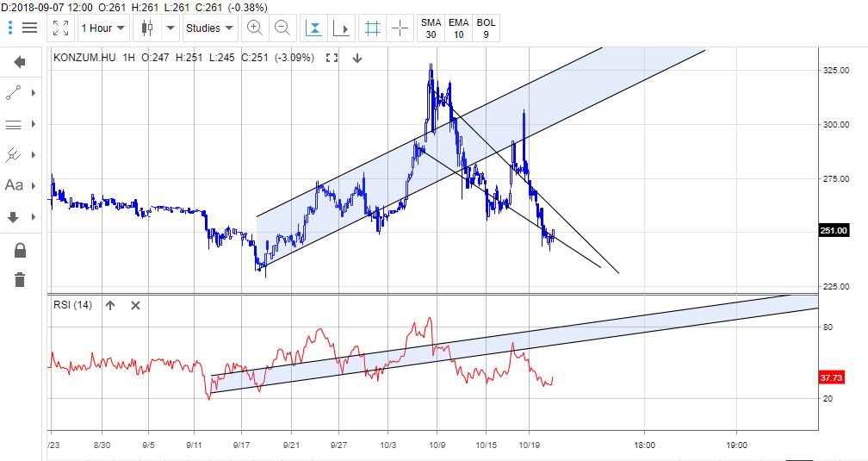The image size is (868, 461).
Task: Open the three-dot options menu
Action: pos(10,28)
